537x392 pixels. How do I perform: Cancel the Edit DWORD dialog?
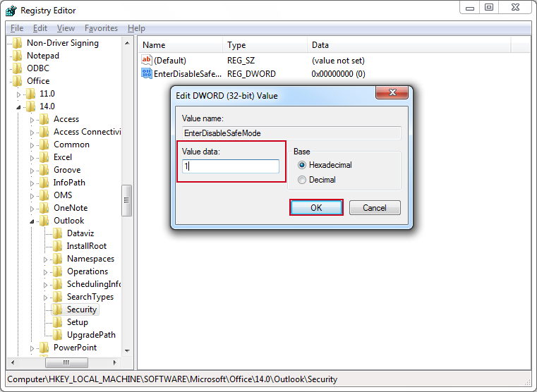[375, 207]
